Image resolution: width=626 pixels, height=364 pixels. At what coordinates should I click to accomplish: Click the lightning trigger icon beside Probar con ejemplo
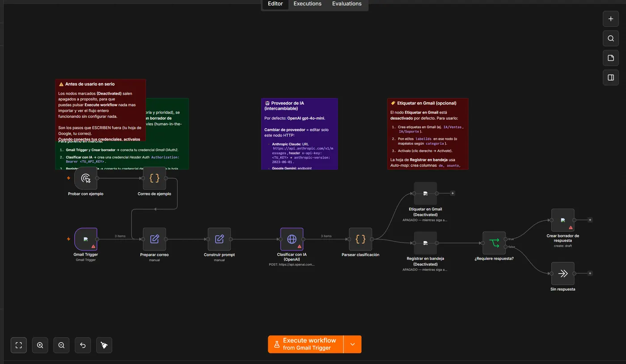pos(68,178)
